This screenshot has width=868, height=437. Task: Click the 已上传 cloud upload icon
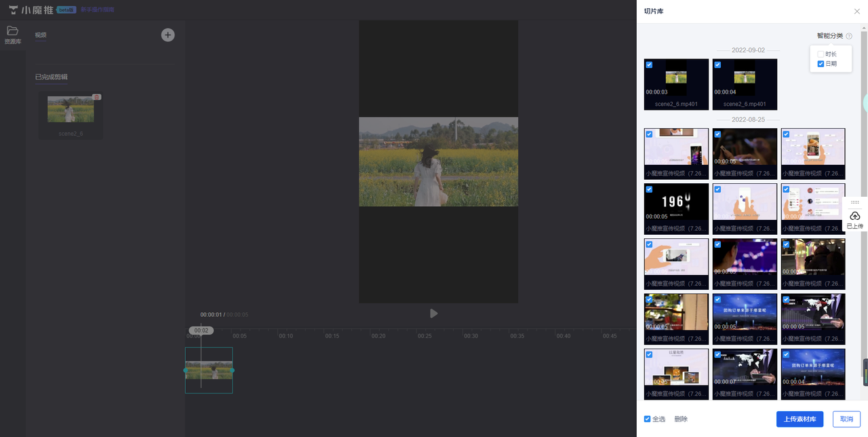854,216
